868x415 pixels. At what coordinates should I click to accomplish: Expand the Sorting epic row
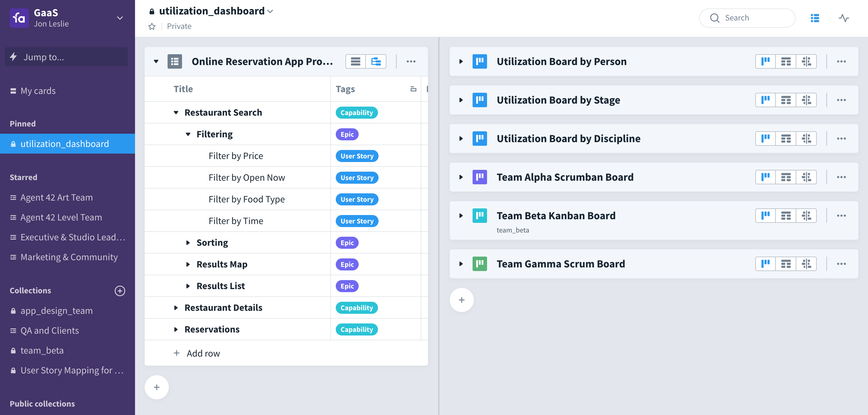(188, 242)
